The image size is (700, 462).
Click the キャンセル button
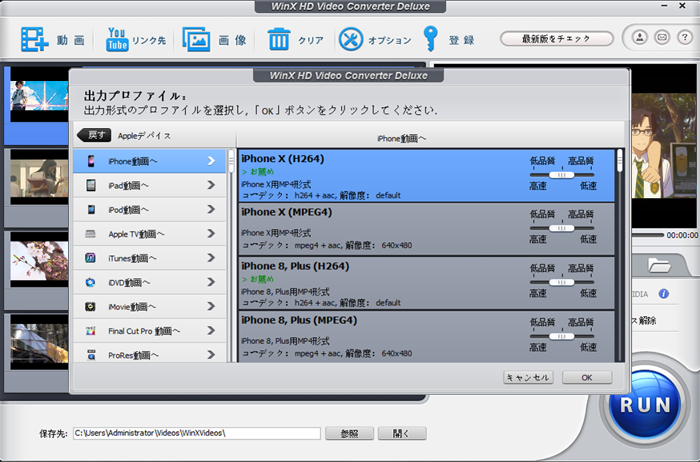(x=528, y=378)
